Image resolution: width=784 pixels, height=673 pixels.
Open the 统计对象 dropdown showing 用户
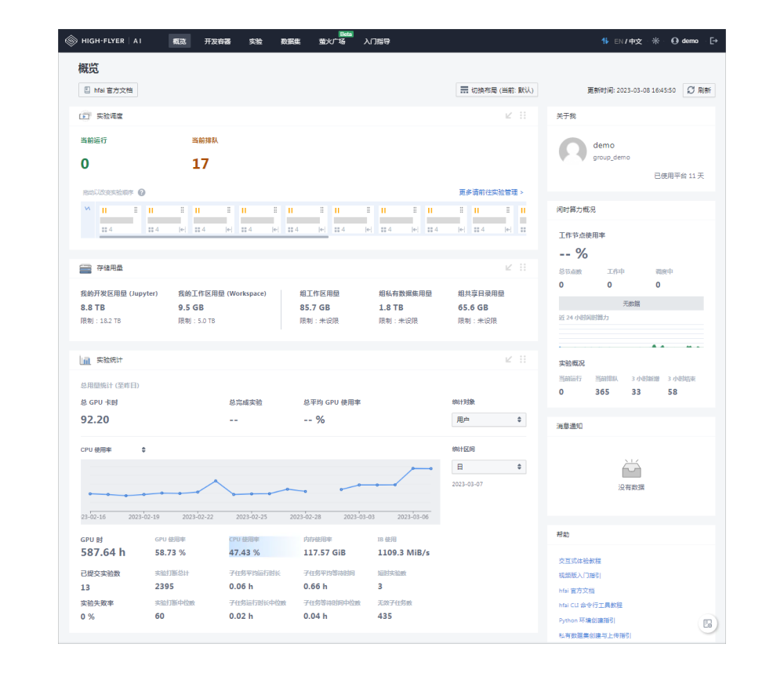(488, 420)
